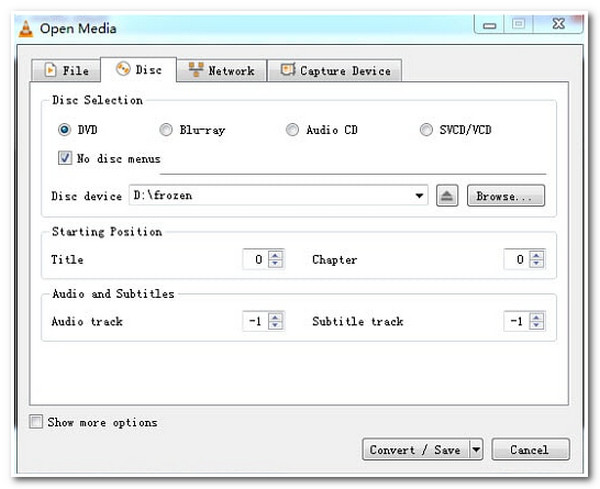
Task: Select the Disc tab
Action: (139, 70)
